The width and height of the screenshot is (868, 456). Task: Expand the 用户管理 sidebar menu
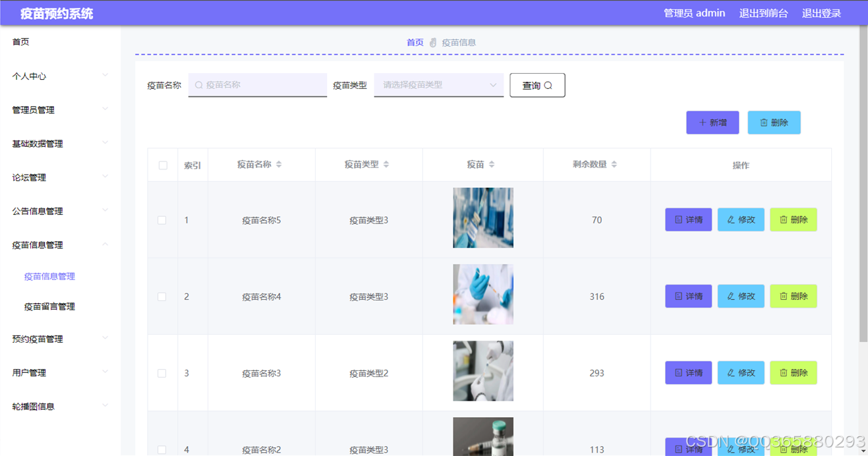click(60, 372)
